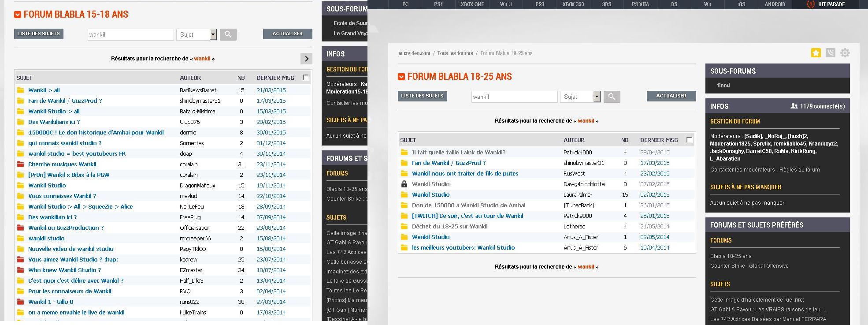This screenshot has height=325, width=868.
Task: Tick the header checkbox in 15-18 results table
Action: coord(306,78)
